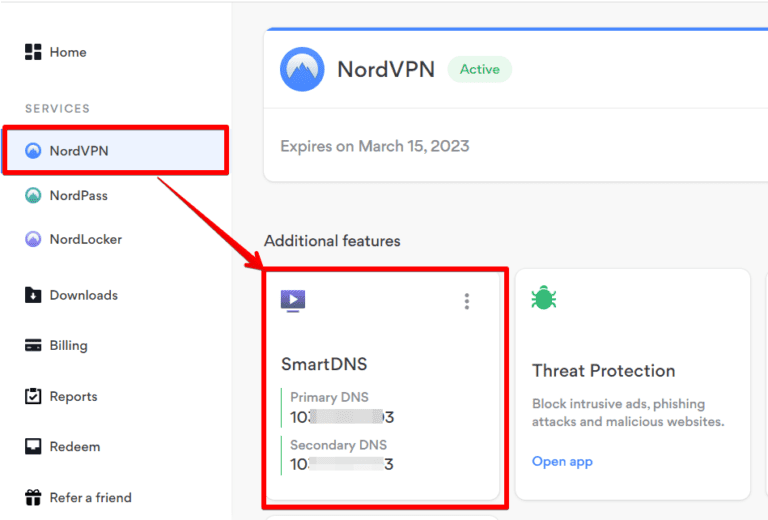Viewport: 768px width, 520px height.
Task: Click the NordVPN sidebar icon
Action: click(x=33, y=151)
